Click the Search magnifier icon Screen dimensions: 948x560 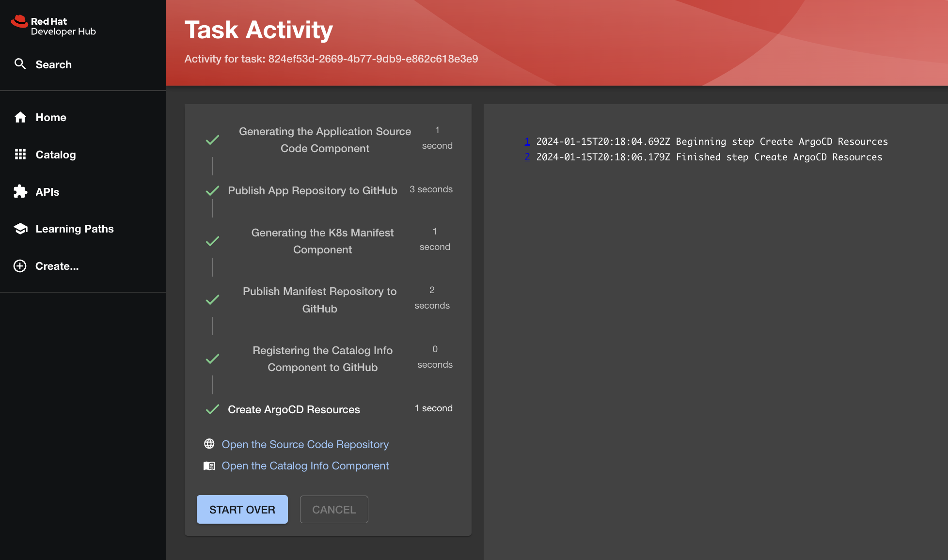[x=20, y=64]
